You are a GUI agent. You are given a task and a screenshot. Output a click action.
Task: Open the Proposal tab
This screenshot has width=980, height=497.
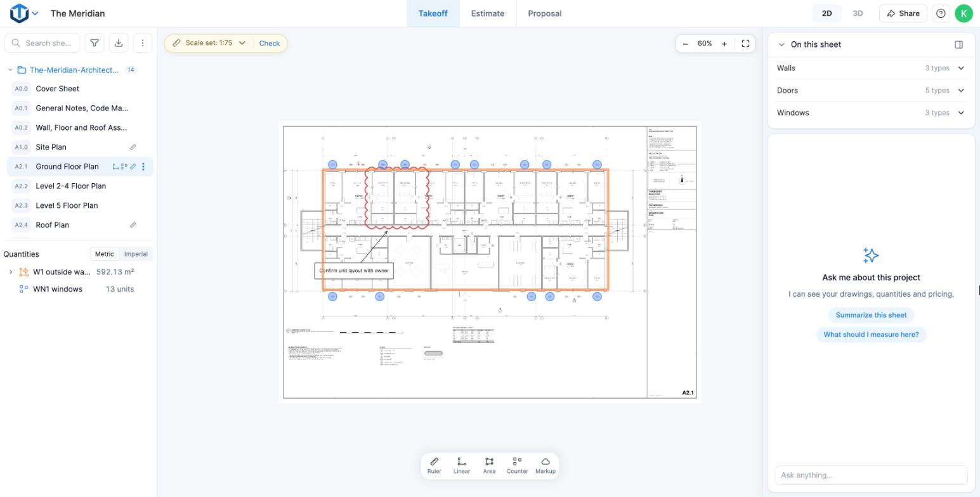tap(545, 13)
